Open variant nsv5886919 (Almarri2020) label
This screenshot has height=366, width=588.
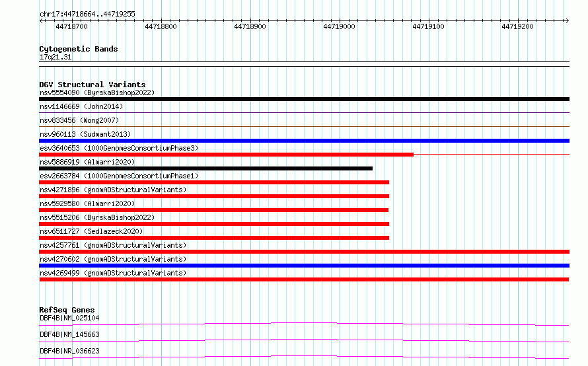[x=87, y=162]
